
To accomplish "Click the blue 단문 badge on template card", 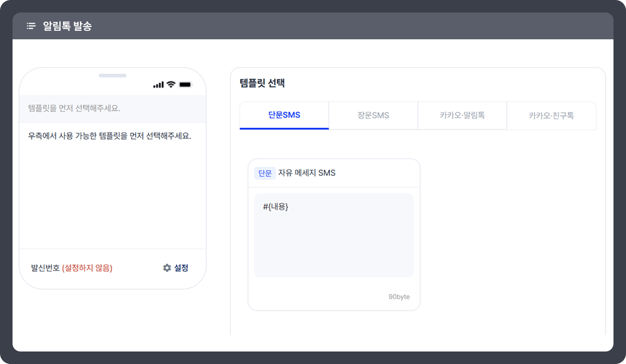I will click(x=265, y=173).
